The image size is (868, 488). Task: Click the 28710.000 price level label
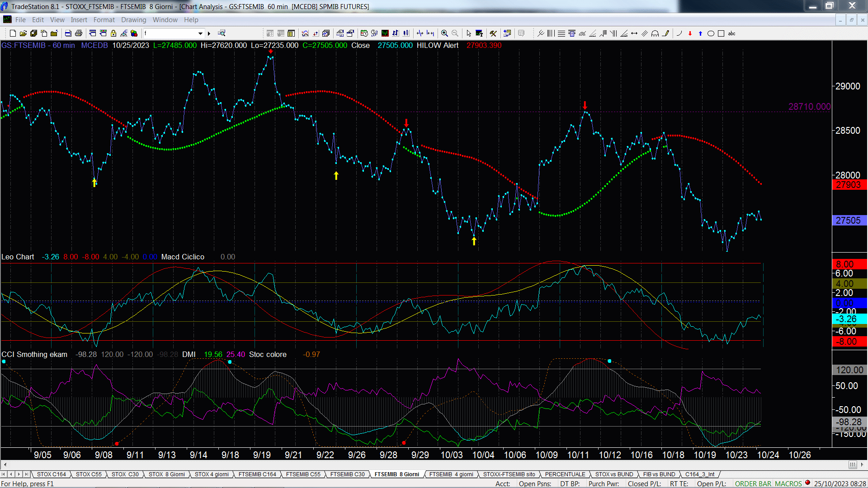tap(809, 107)
